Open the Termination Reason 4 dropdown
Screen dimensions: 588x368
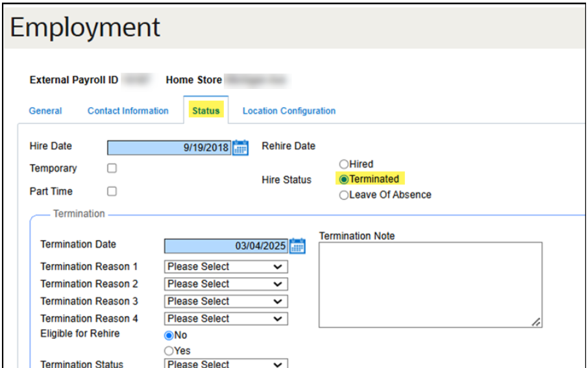(226, 319)
